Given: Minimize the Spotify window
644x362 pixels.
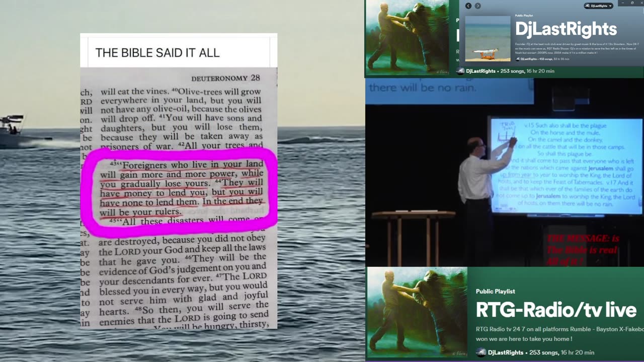Looking at the screenshot, I should click(x=622, y=3).
